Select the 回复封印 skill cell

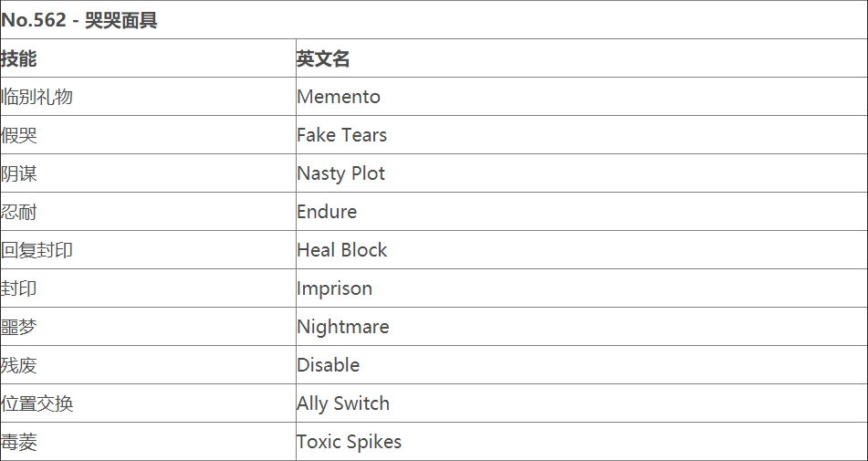pyautogui.click(x=37, y=250)
